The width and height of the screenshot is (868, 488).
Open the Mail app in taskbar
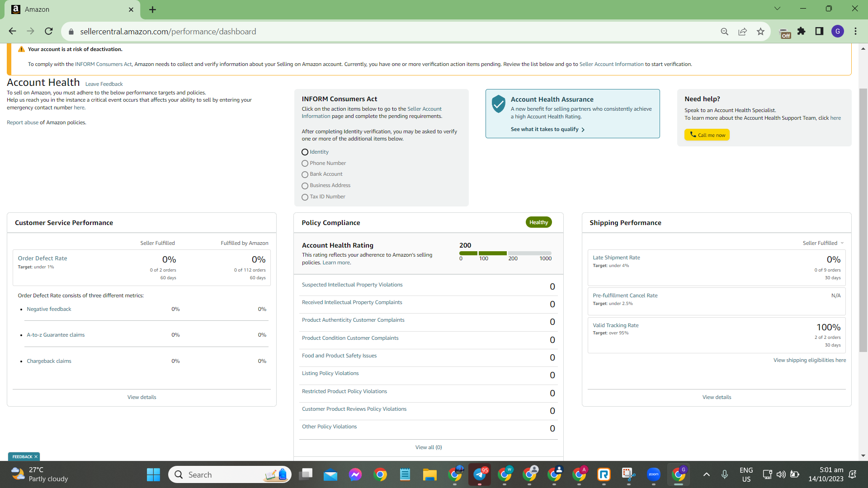[x=330, y=474]
